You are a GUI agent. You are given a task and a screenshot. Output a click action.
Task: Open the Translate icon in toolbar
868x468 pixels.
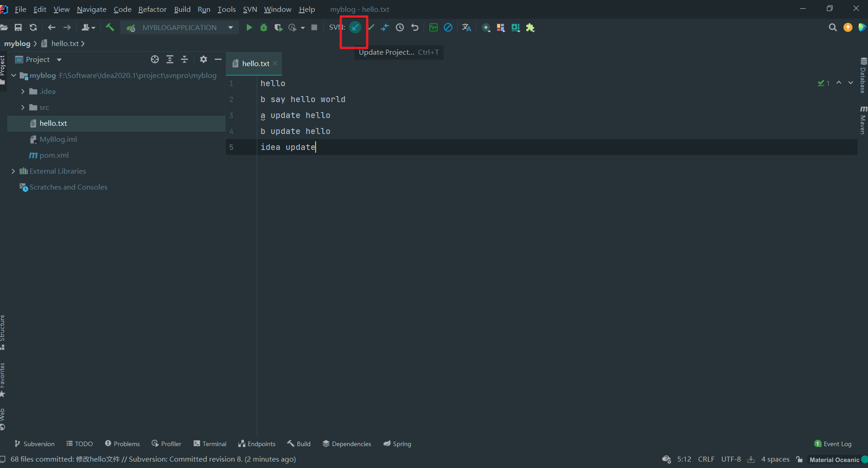(466, 27)
